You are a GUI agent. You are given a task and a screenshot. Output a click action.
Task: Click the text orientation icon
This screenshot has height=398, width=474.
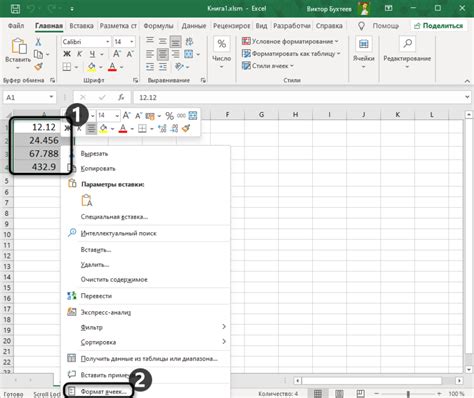(179, 67)
